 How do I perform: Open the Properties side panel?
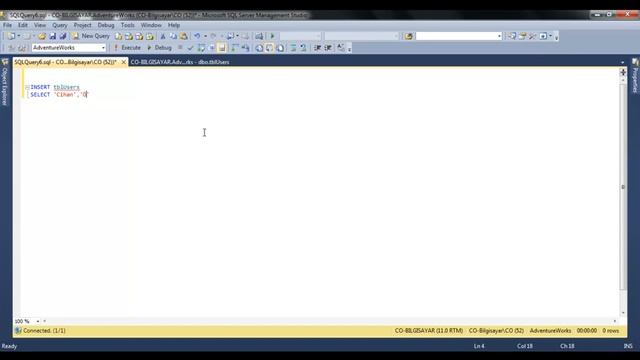635,77
